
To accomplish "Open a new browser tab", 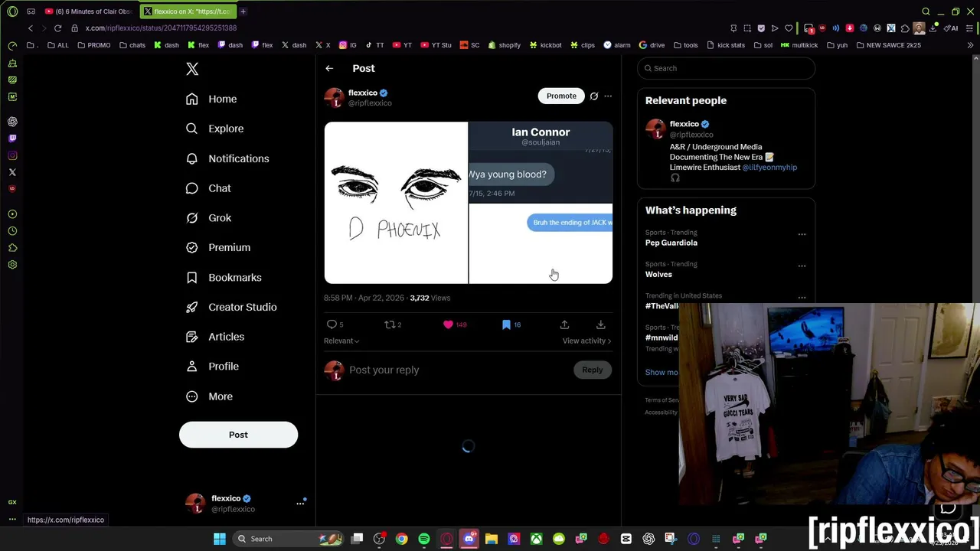I will [243, 11].
